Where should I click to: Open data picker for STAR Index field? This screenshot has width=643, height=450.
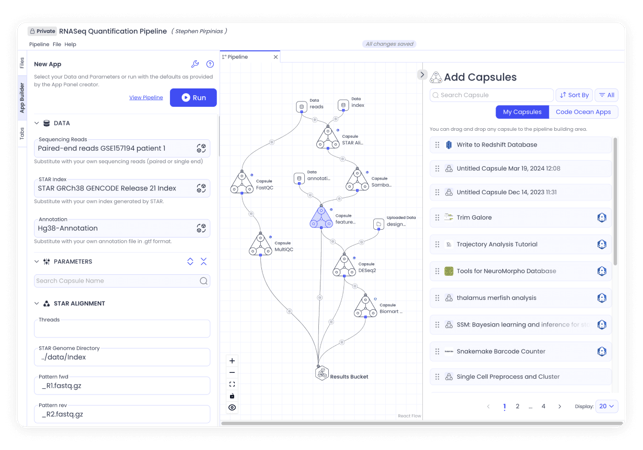pyautogui.click(x=201, y=188)
